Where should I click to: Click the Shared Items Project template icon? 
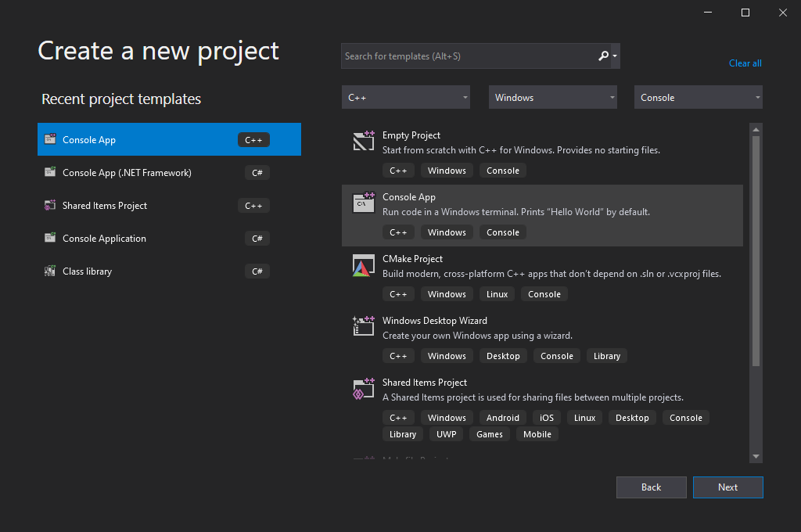point(364,389)
